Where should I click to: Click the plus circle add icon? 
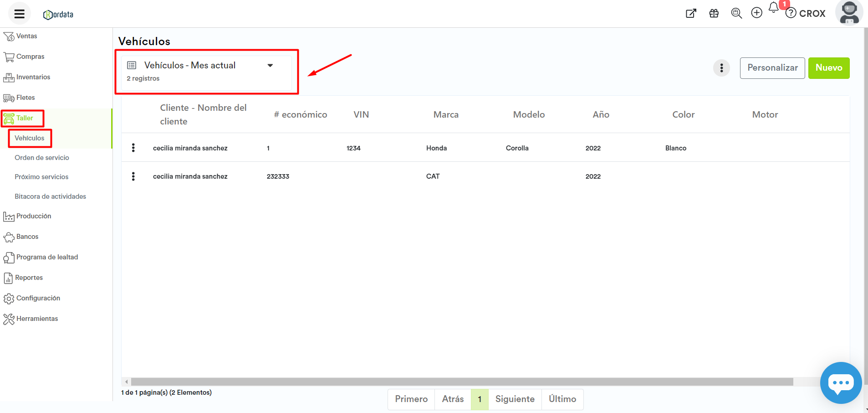756,13
